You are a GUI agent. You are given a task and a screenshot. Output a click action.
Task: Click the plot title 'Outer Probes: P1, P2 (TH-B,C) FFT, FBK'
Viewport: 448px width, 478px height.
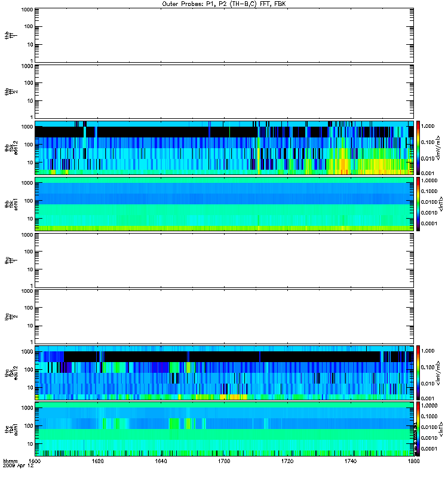224,4
